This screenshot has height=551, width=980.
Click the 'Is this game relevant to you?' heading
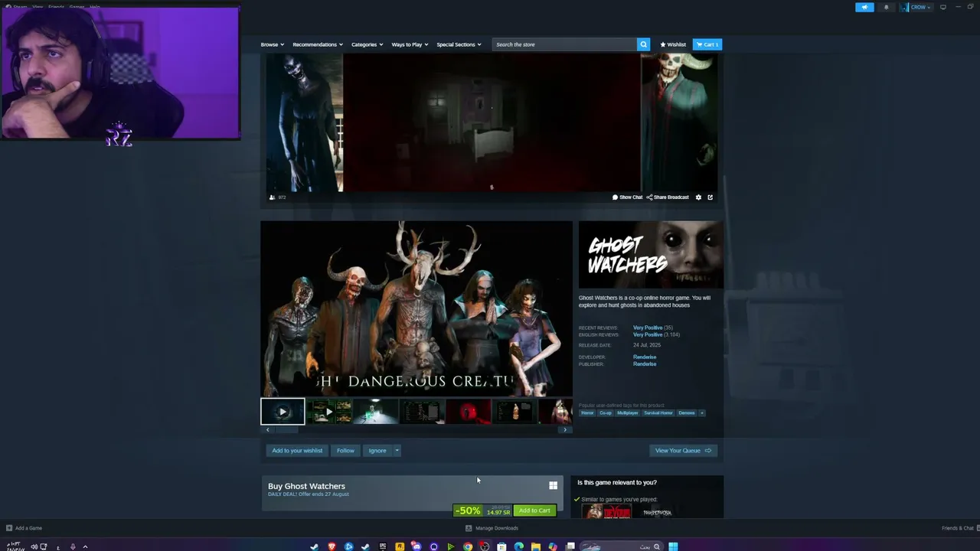point(617,483)
